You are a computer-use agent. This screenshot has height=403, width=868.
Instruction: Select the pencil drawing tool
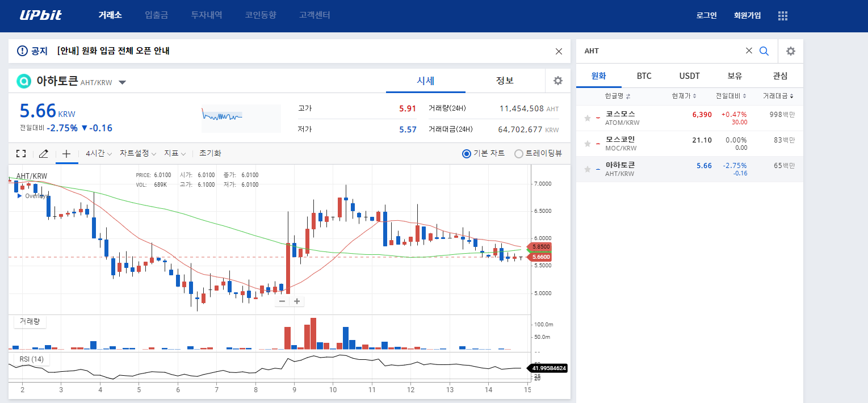(x=44, y=153)
